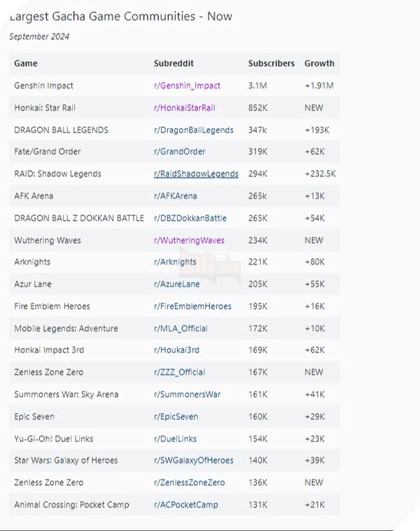This screenshot has width=420, height=531.
Task: Click the r/HonkaiStarRail link
Action: (184, 107)
